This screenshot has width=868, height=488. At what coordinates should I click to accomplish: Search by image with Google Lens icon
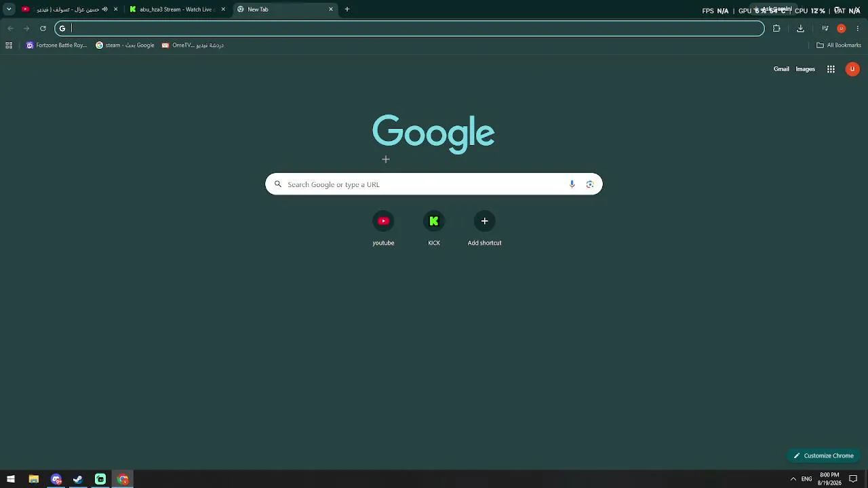590,184
